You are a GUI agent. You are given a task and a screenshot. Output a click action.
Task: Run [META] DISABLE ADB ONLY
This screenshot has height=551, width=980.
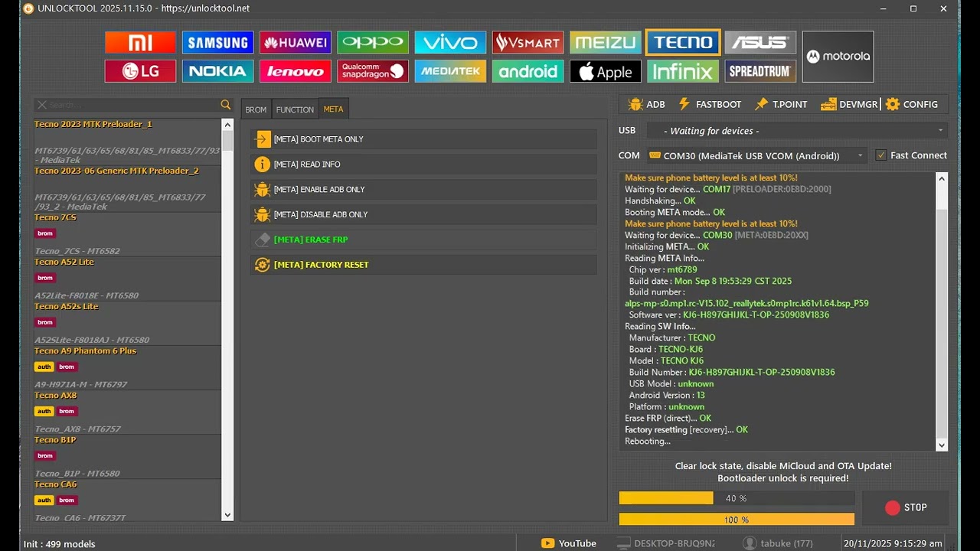tap(423, 215)
